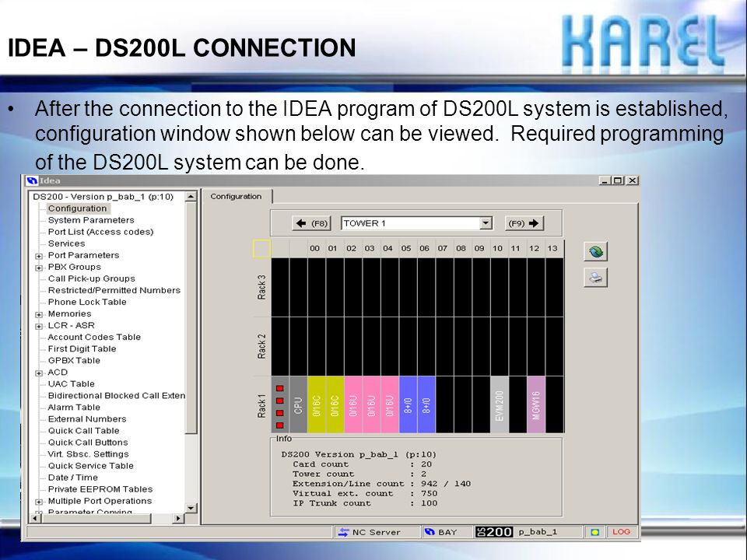Image resolution: width=747 pixels, height=560 pixels.
Task: Open Services tree item
Action: pos(66,243)
